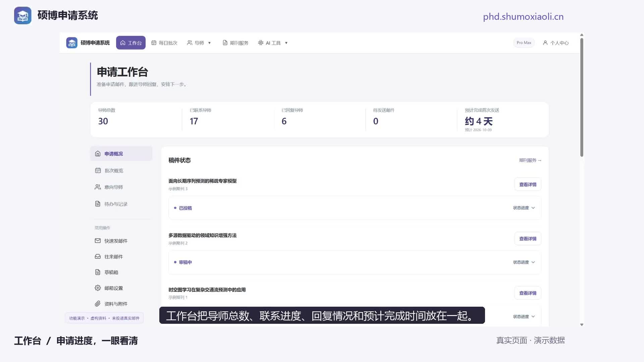Screen dimensions: 644x362
Task: Click the scrollbar up arrow
Action: coord(582,35)
